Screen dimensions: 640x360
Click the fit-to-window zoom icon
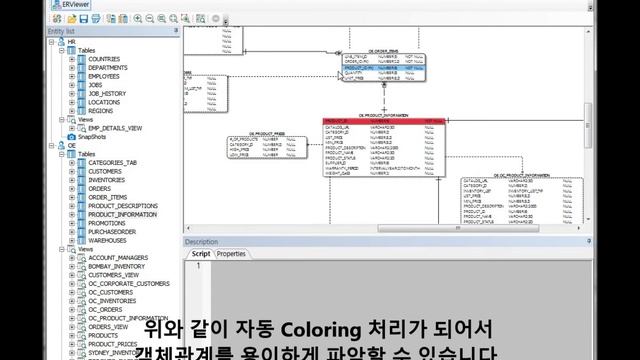pos(162,18)
